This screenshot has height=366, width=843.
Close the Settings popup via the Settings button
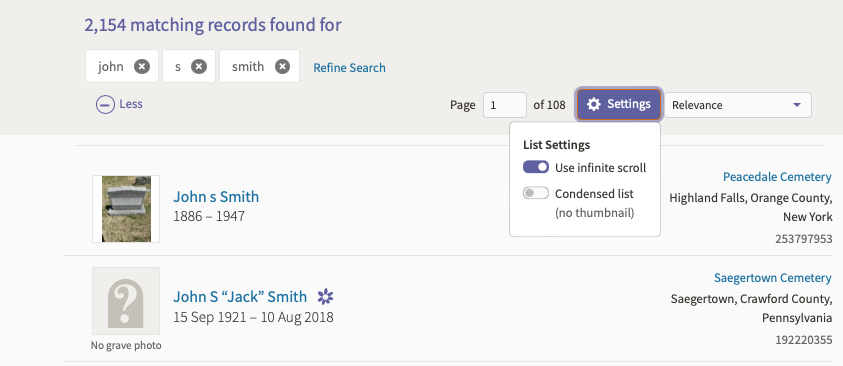619,104
